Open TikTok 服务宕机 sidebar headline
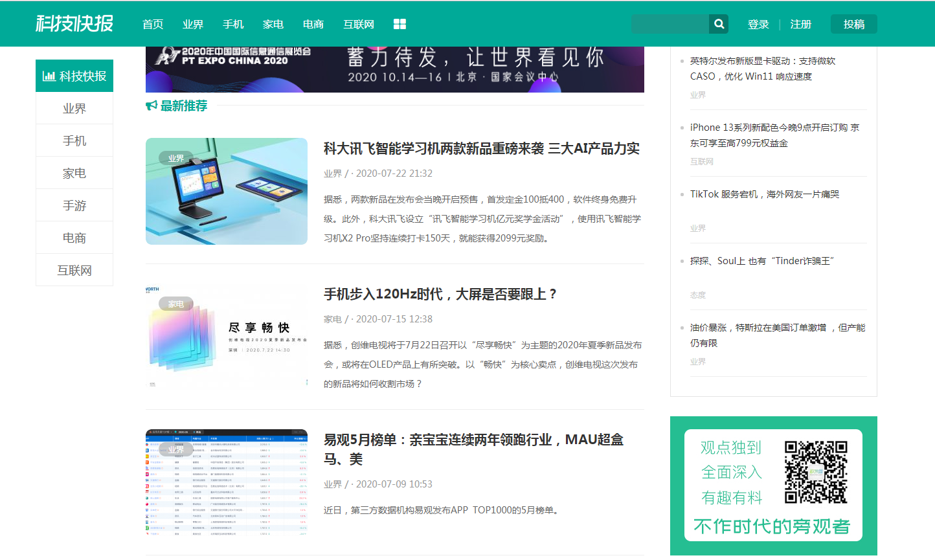Viewport: 935px width, 560px height. coord(765,194)
